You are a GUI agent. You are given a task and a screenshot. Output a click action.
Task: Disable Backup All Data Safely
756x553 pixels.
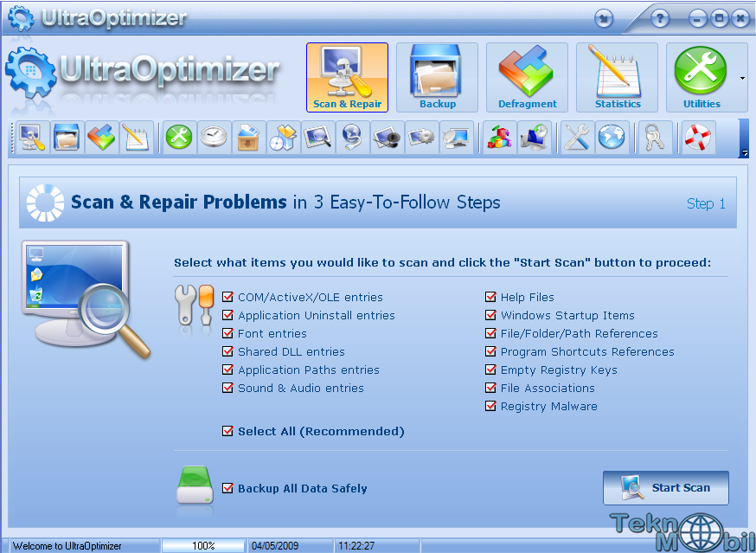point(227,488)
